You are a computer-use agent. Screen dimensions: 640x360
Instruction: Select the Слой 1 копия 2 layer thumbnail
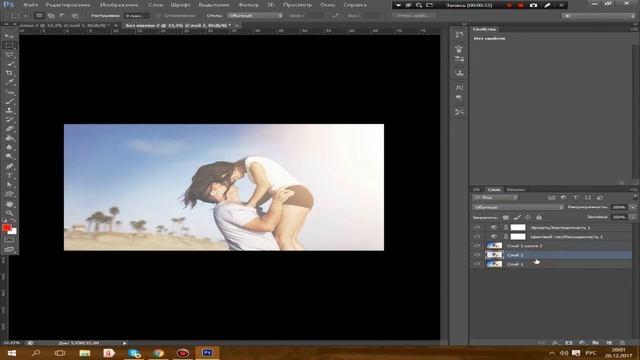[494, 246]
